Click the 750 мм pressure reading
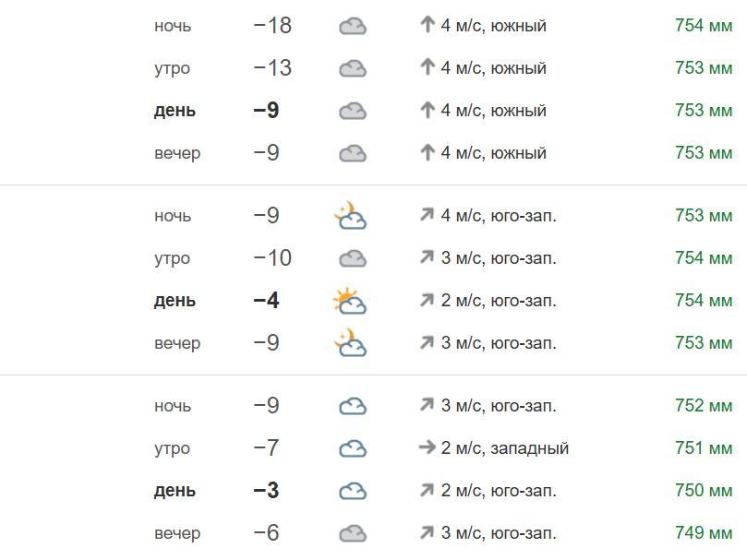The width and height of the screenshot is (747, 560). 704,491
